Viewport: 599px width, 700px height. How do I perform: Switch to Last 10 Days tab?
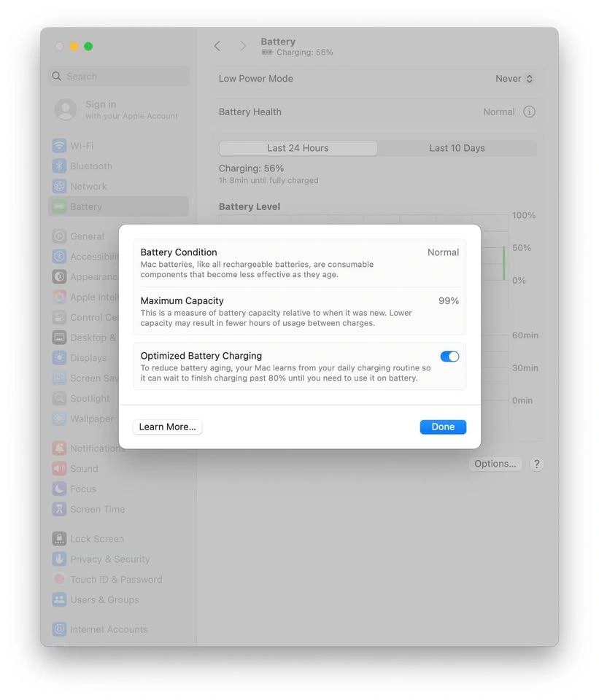(457, 148)
